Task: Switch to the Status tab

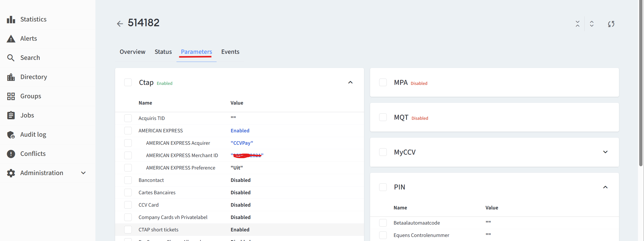Action: [163, 52]
